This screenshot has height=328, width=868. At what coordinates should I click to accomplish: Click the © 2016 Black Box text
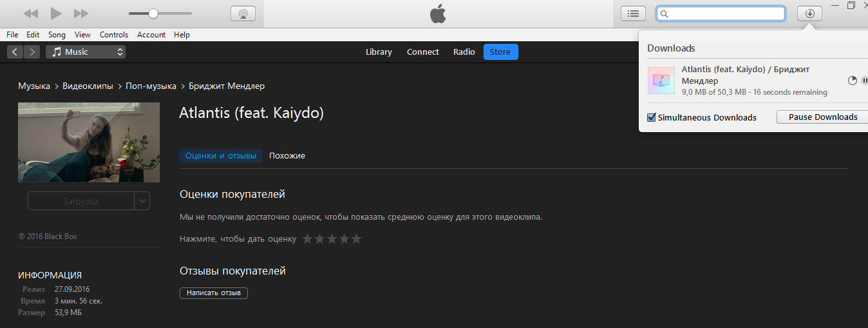(48, 236)
